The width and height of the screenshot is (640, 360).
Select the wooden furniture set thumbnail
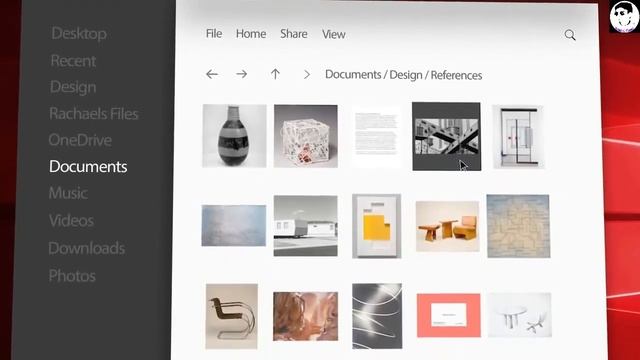tap(447, 226)
